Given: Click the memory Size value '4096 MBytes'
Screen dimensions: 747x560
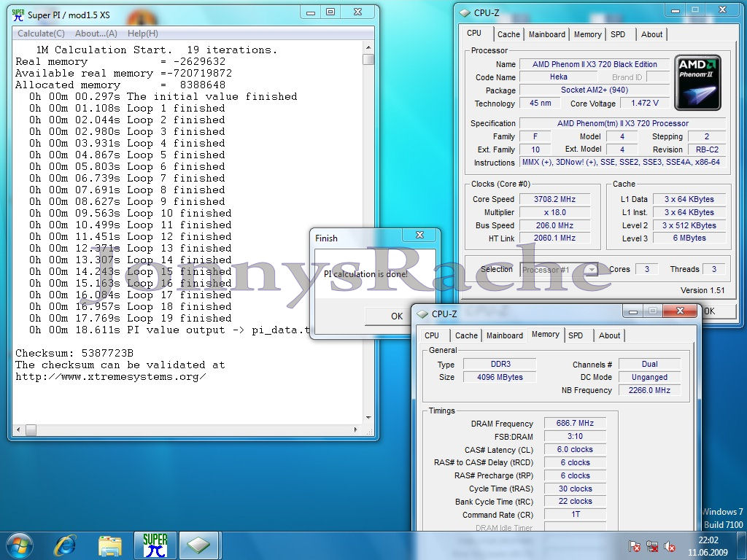Looking at the screenshot, I should [500, 377].
